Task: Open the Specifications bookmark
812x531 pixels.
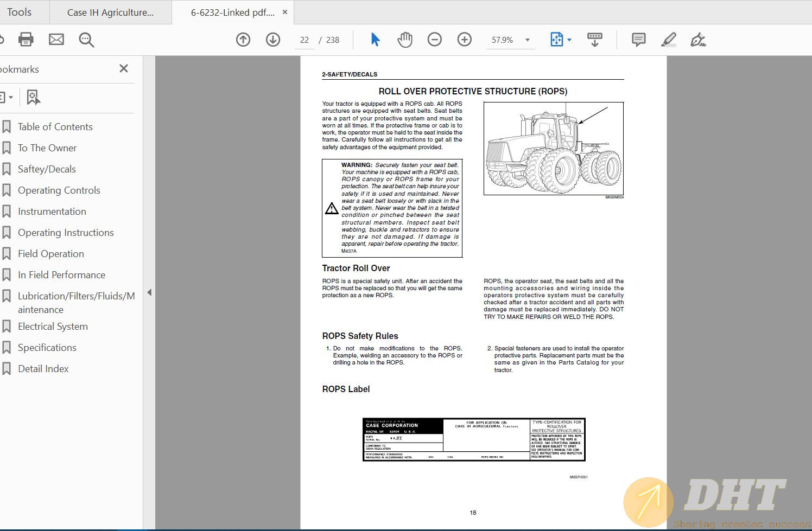Action: point(47,348)
